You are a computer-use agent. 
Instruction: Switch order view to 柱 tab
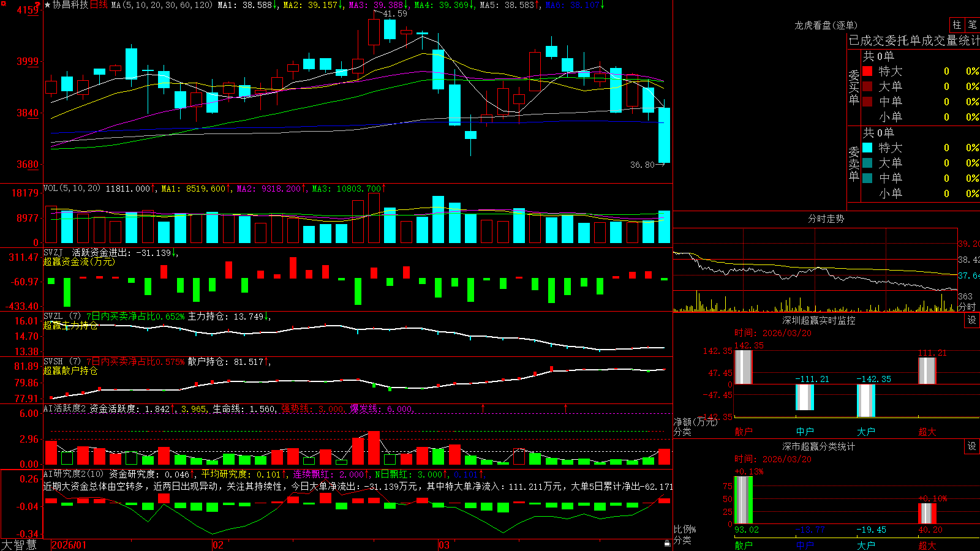coord(957,24)
